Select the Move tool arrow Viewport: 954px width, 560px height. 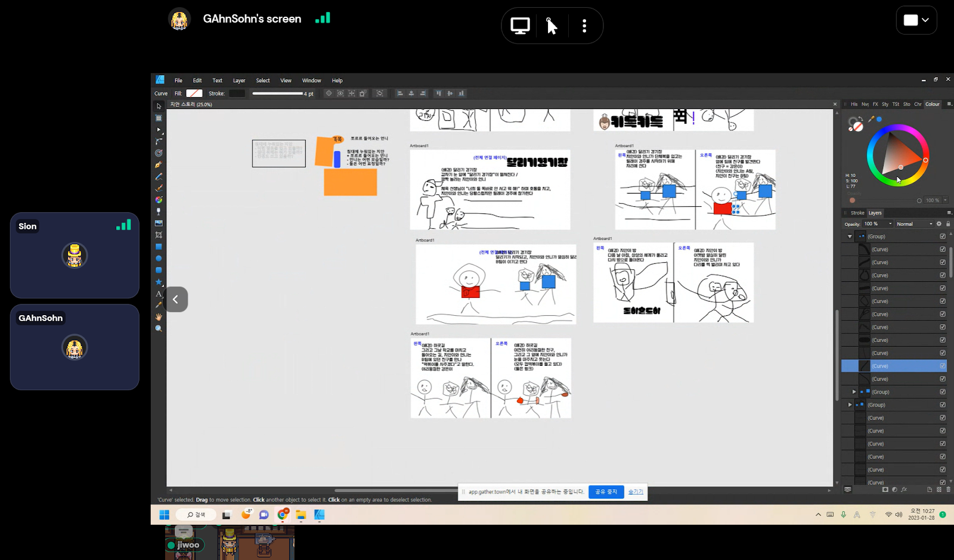coord(159,106)
